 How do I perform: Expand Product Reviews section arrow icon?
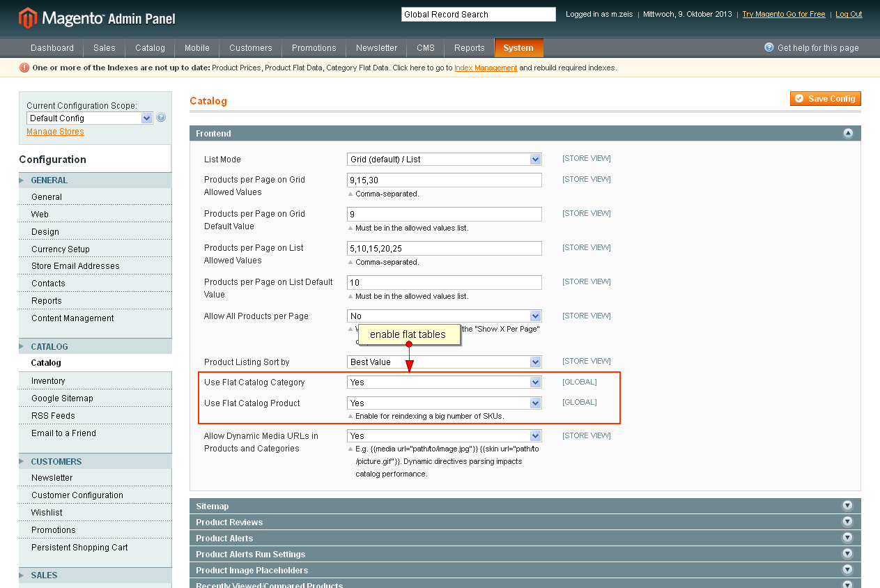coord(848,522)
